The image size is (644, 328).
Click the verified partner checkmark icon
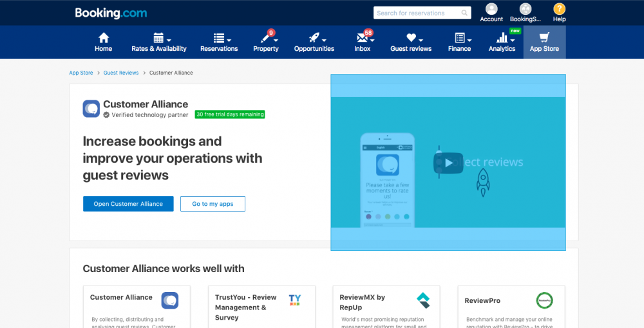pos(106,114)
